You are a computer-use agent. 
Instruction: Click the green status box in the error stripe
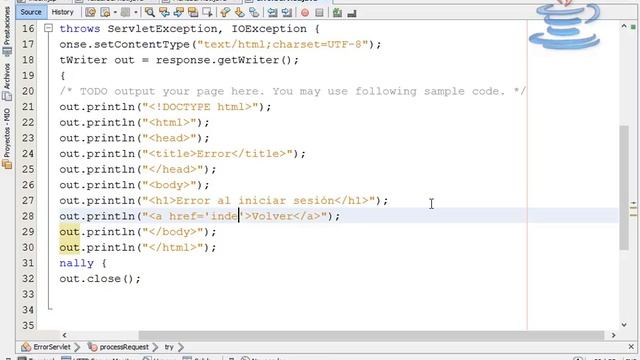click(x=633, y=27)
